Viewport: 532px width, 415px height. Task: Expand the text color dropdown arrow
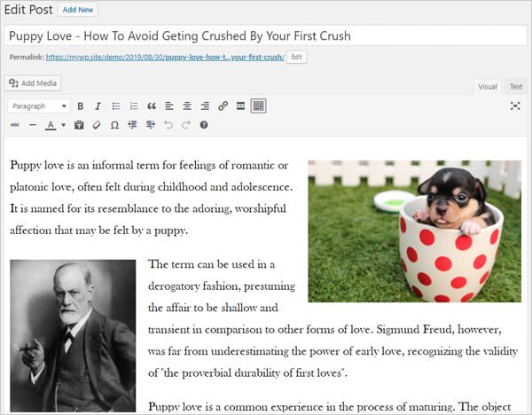64,125
